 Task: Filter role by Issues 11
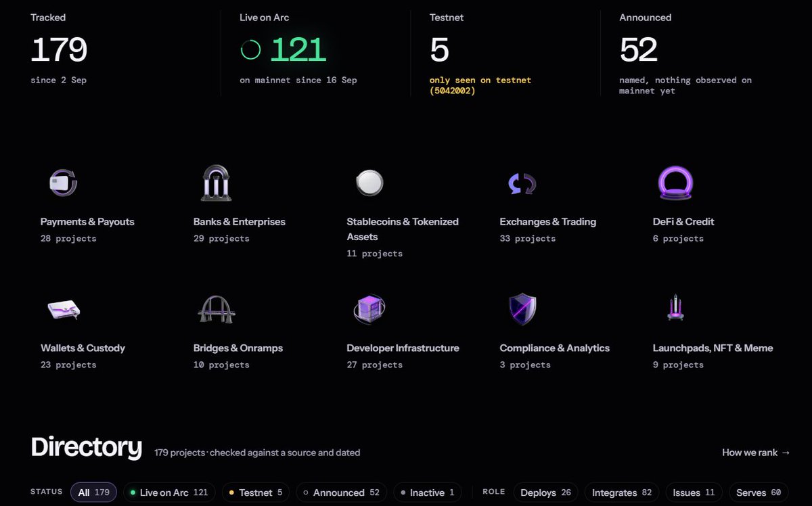[x=694, y=492]
